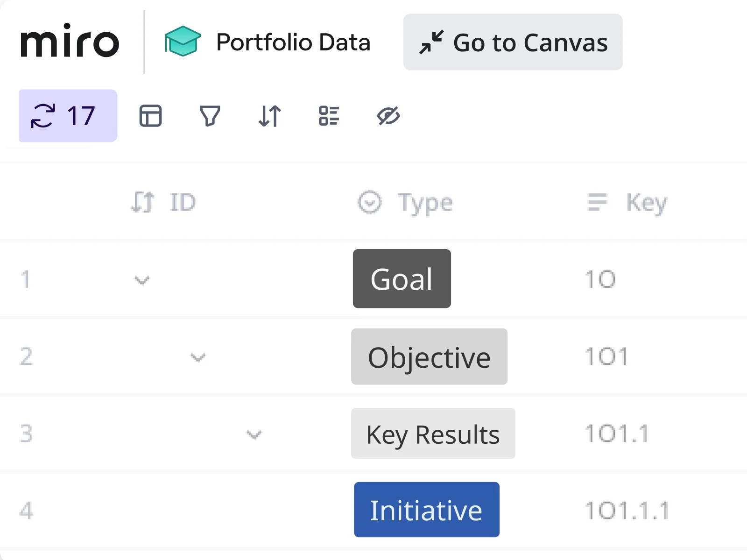
Task: Click the Key Results type tag
Action: (433, 434)
